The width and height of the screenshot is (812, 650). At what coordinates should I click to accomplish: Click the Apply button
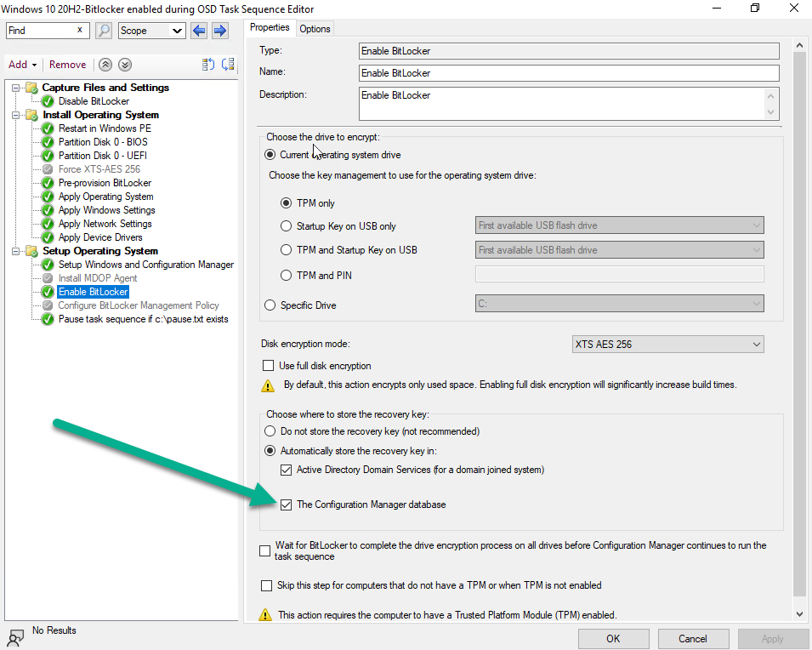coord(773,639)
